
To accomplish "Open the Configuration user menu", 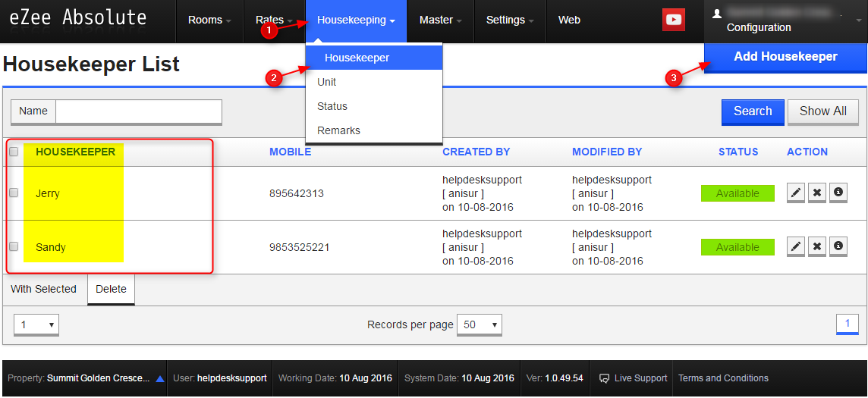I will tap(785, 20).
